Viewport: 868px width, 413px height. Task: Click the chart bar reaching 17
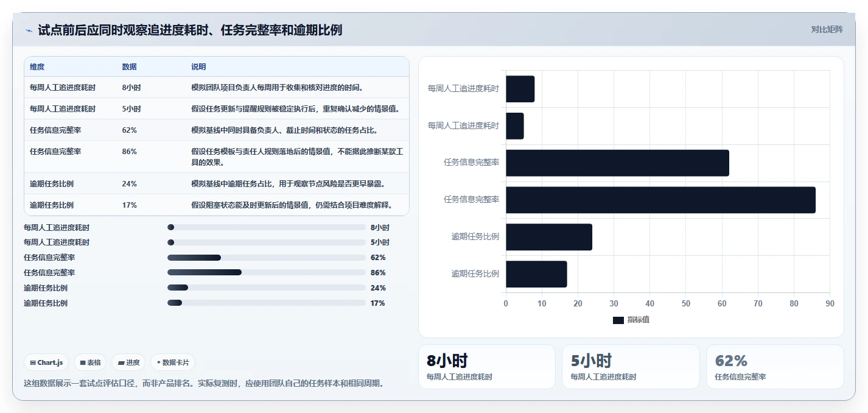pyautogui.click(x=536, y=274)
